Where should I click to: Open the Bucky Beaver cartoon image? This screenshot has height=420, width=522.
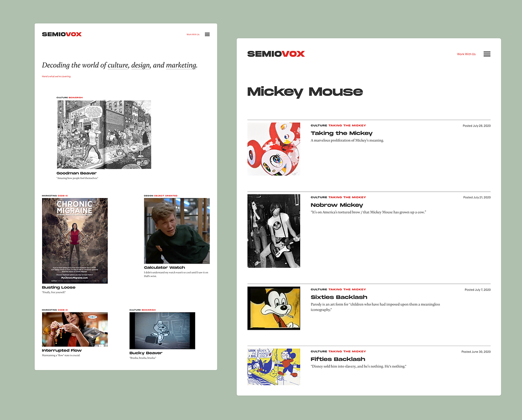[x=162, y=331]
